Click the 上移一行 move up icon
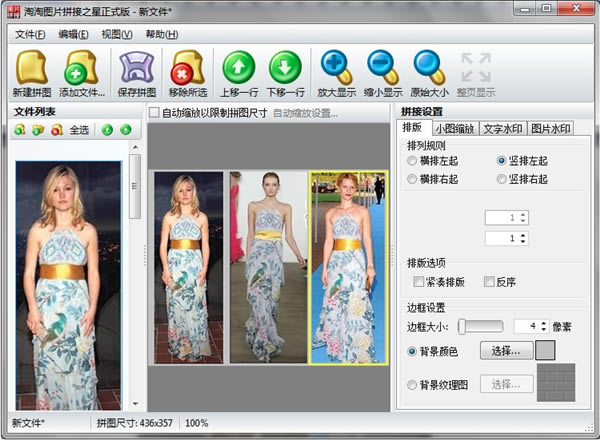 point(238,66)
